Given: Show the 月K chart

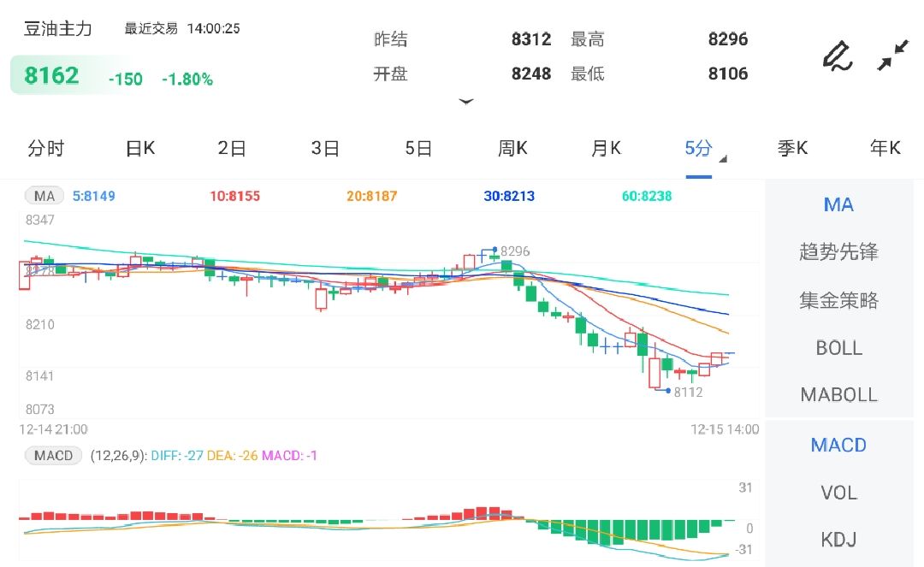Looking at the screenshot, I should click(606, 148).
